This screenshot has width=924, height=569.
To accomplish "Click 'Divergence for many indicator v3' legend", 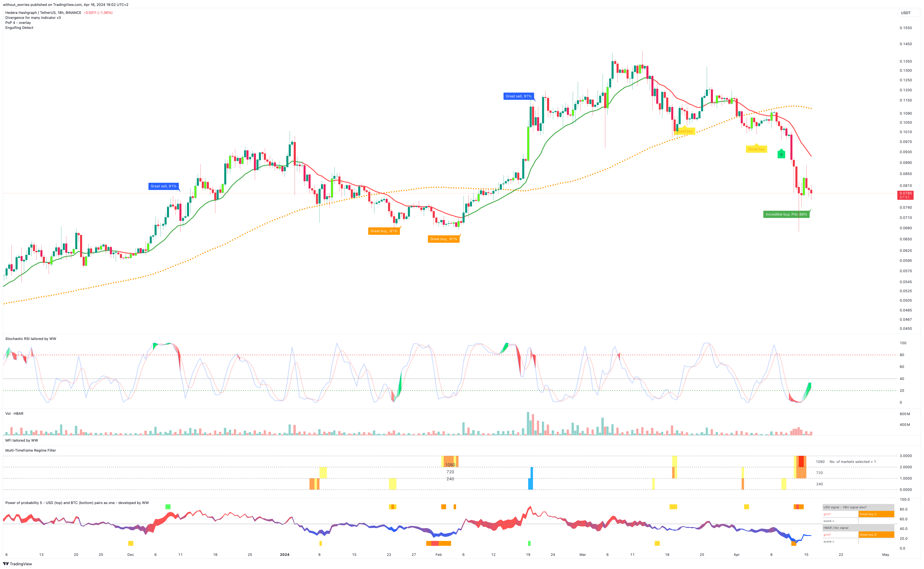I will coord(33,18).
